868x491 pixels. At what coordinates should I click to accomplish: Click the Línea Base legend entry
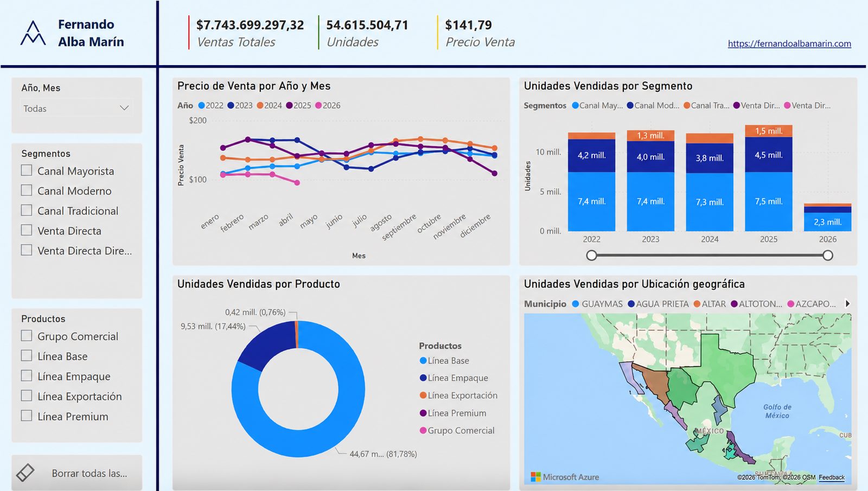coord(444,361)
